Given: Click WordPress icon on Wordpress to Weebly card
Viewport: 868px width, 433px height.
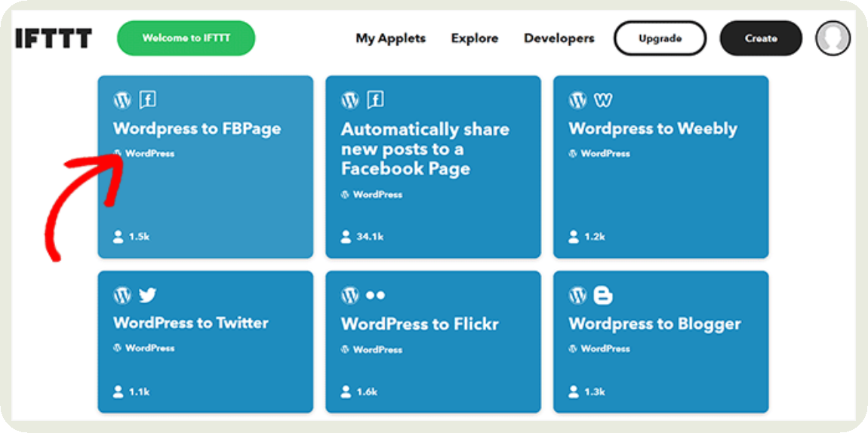Looking at the screenshot, I should tap(578, 100).
